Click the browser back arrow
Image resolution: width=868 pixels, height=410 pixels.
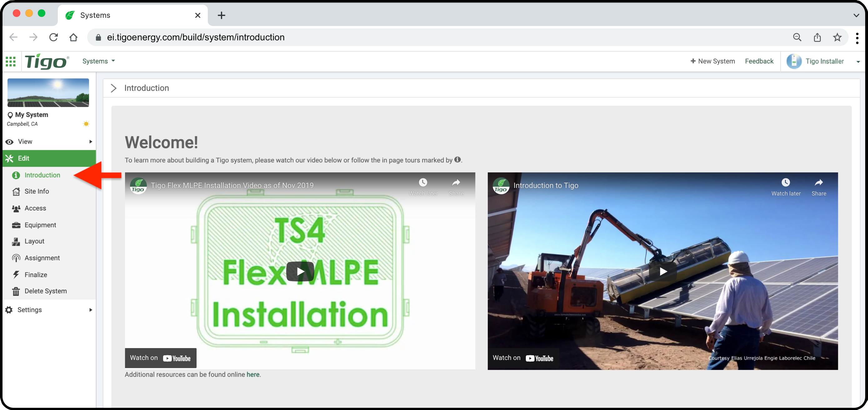(x=13, y=37)
